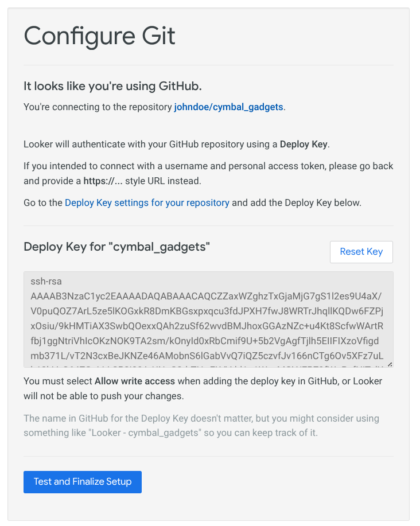Screen dimensions: 420x526
Task: Click the Looker - cymbal_gadgets suggestion text
Action: [143, 432]
